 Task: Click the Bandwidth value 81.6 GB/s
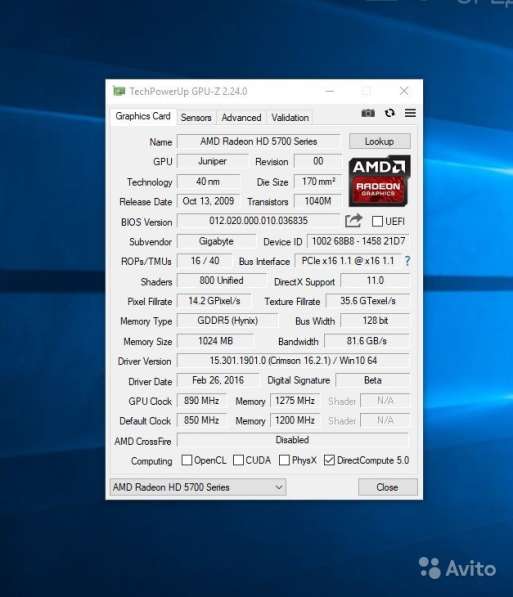coord(367,341)
